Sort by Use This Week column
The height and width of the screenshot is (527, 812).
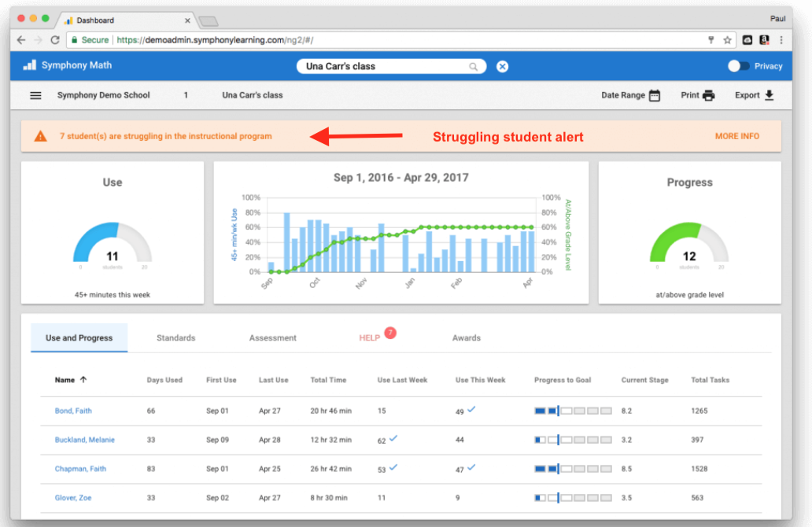[481, 380]
